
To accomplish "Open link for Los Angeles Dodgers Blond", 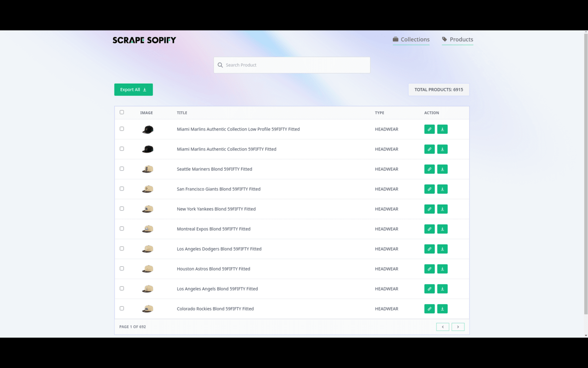I will pyautogui.click(x=430, y=249).
